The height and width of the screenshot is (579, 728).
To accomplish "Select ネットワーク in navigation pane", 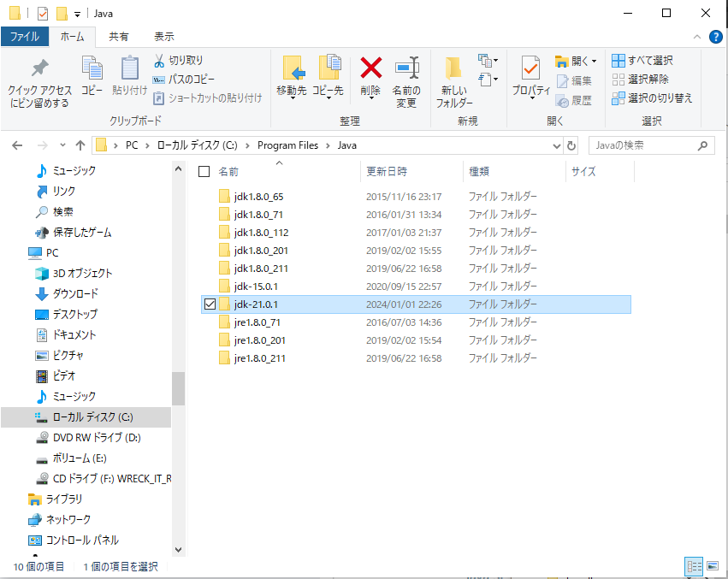I will (68, 520).
